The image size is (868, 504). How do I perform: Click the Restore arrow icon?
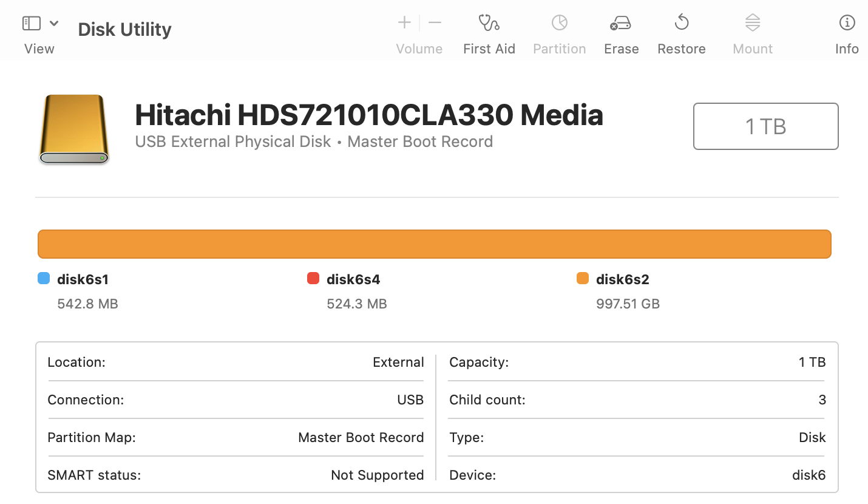682,23
